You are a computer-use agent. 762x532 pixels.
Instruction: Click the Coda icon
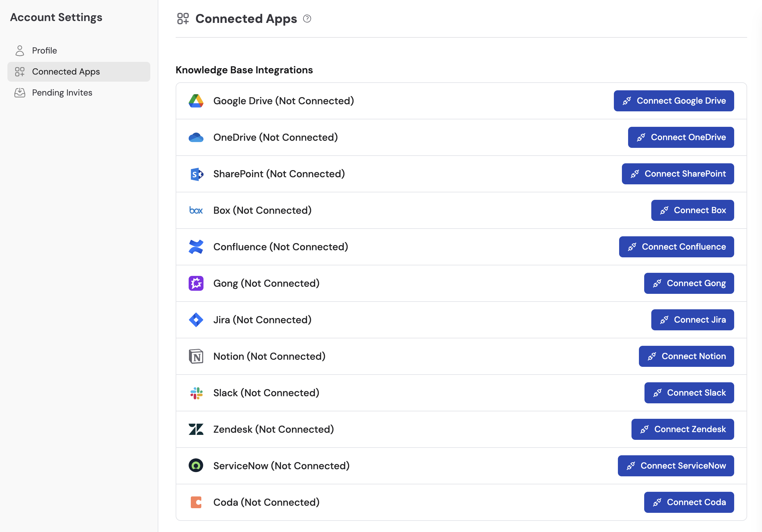pyautogui.click(x=196, y=502)
